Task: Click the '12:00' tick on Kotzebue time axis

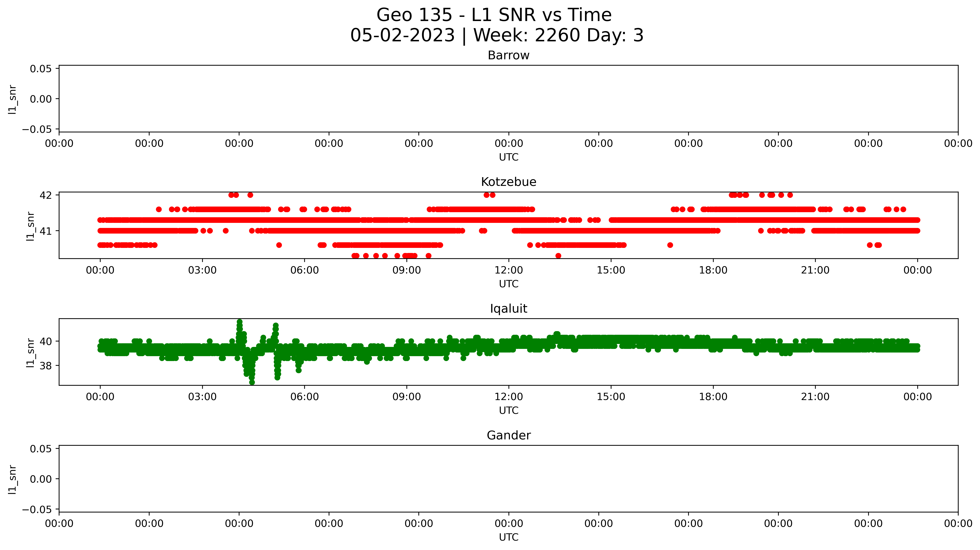Action: tap(509, 271)
